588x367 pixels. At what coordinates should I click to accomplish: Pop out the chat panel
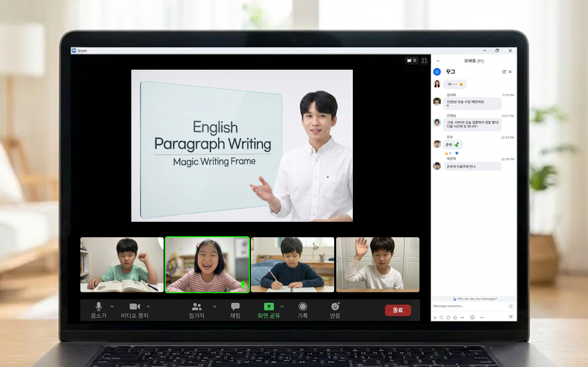coord(504,72)
